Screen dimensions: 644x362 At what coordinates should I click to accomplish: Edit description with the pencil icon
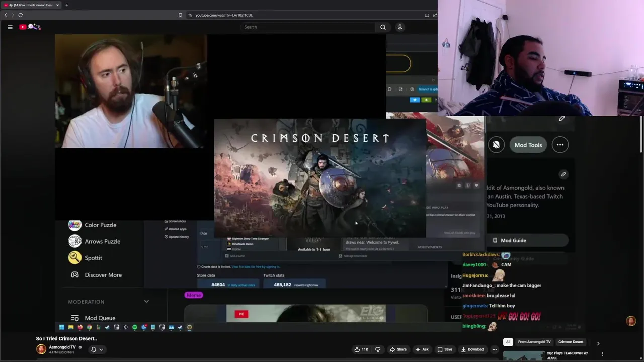(x=563, y=174)
